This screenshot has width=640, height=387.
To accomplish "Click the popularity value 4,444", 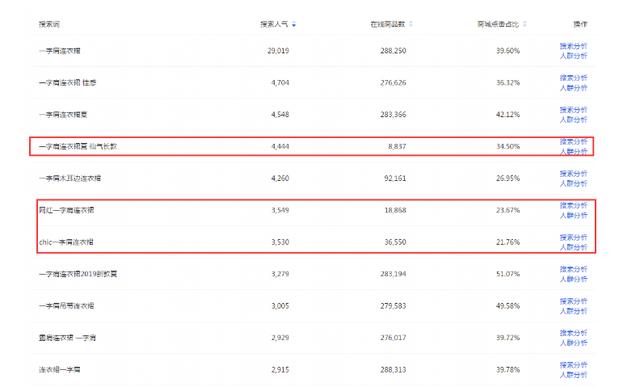I will pyautogui.click(x=280, y=146).
